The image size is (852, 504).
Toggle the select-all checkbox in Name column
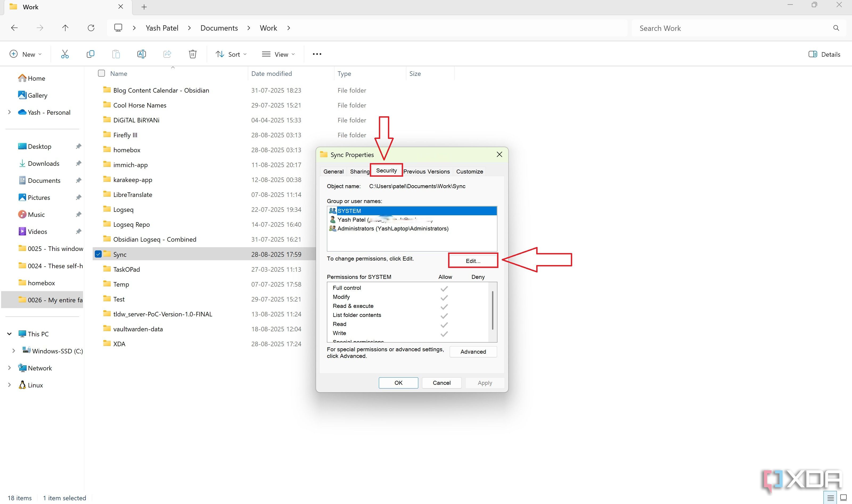(x=101, y=73)
